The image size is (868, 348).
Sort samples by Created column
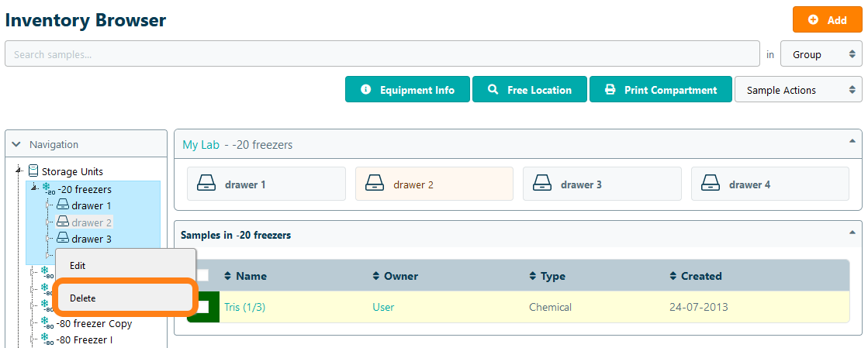point(700,276)
